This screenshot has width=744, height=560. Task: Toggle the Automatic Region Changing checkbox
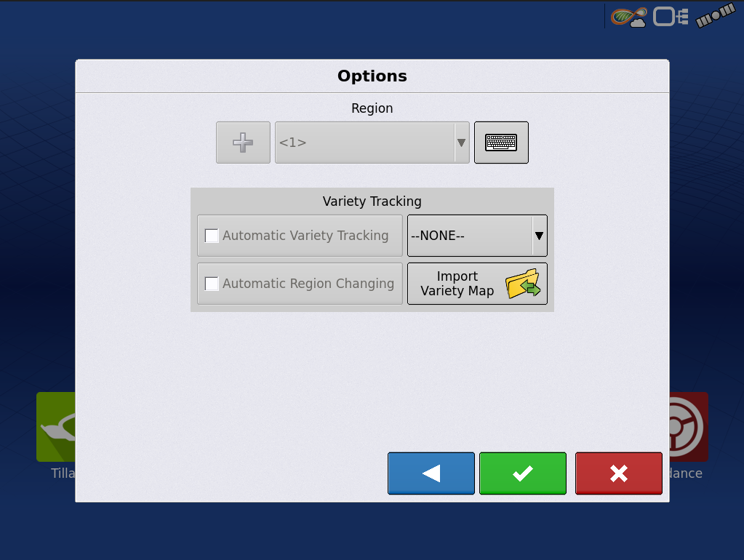[212, 284]
